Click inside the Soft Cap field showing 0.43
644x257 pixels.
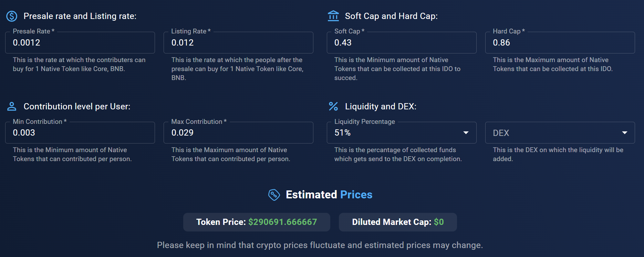click(x=401, y=42)
